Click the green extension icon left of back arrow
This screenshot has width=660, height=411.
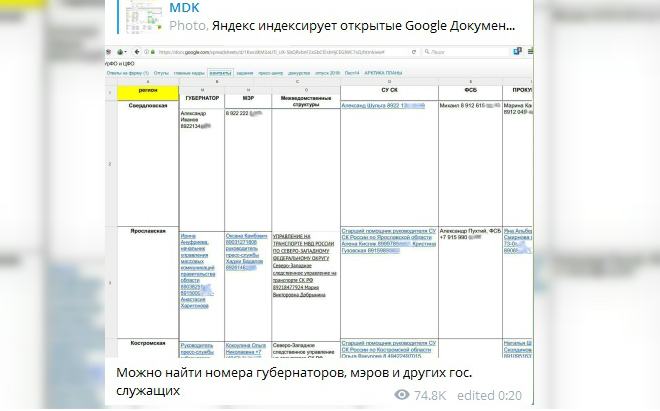[x=121, y=52]
